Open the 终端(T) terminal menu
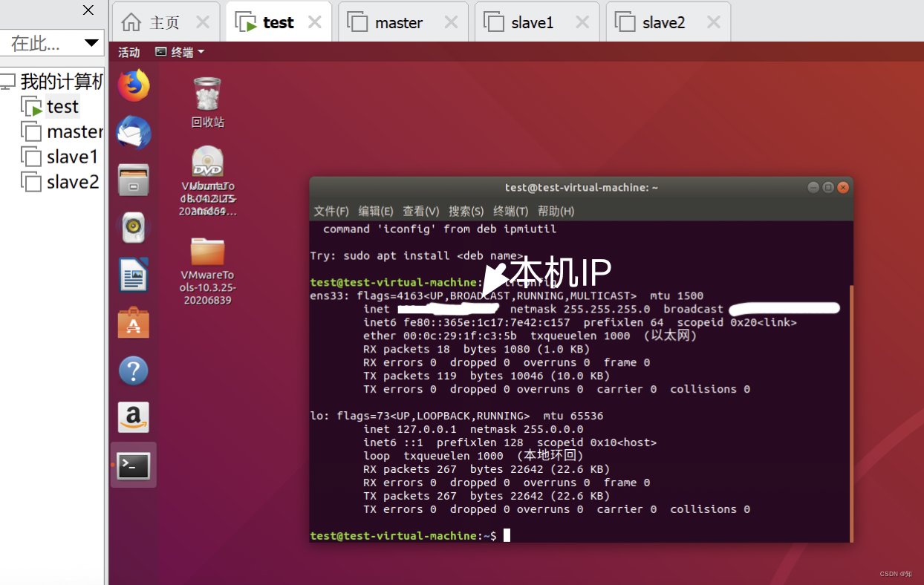924x585 pixels. (511, 211)
